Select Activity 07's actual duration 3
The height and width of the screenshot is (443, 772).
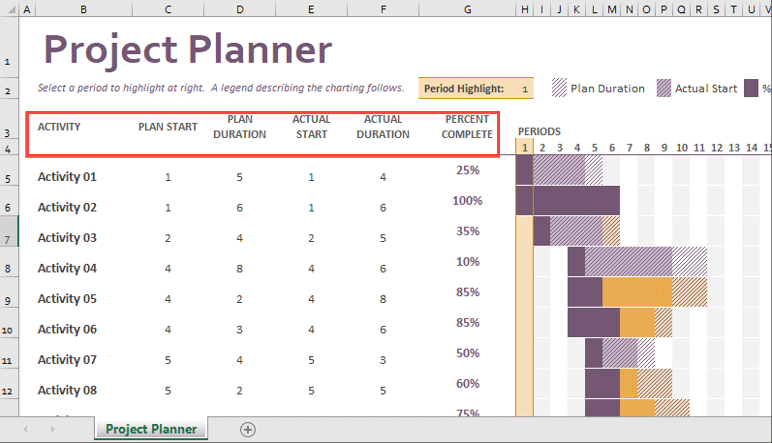[x=383, y=360]
